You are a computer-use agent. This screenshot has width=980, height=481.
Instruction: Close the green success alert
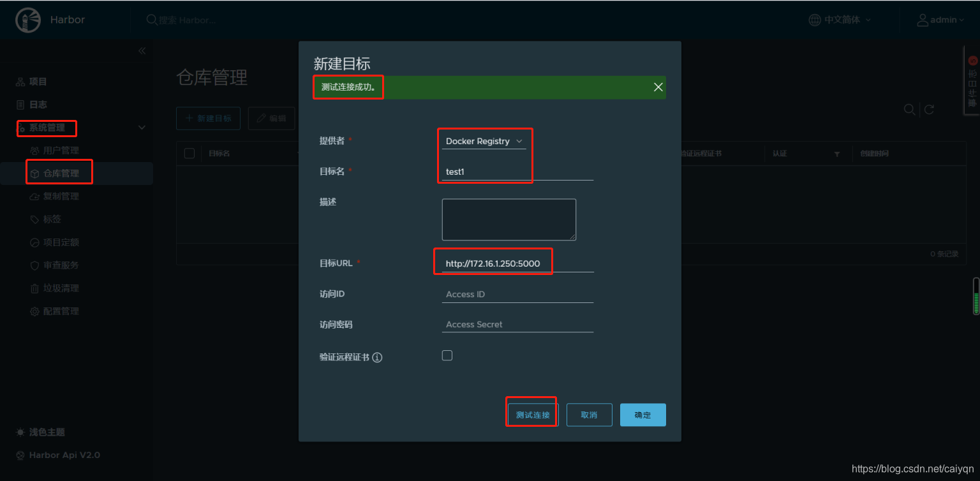coord(658,87)
